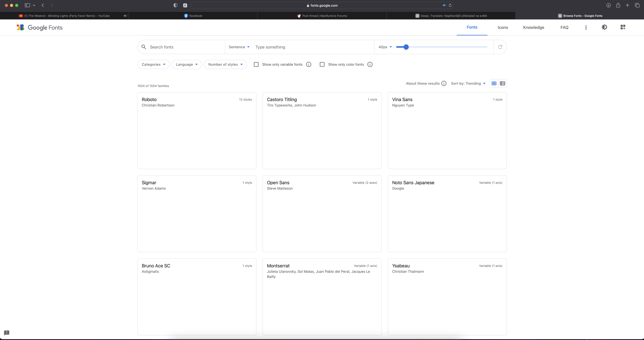The height and width of the screenshot is (340, 644).
Task: Focus the Type something preview field
Action: coord(312,47)
